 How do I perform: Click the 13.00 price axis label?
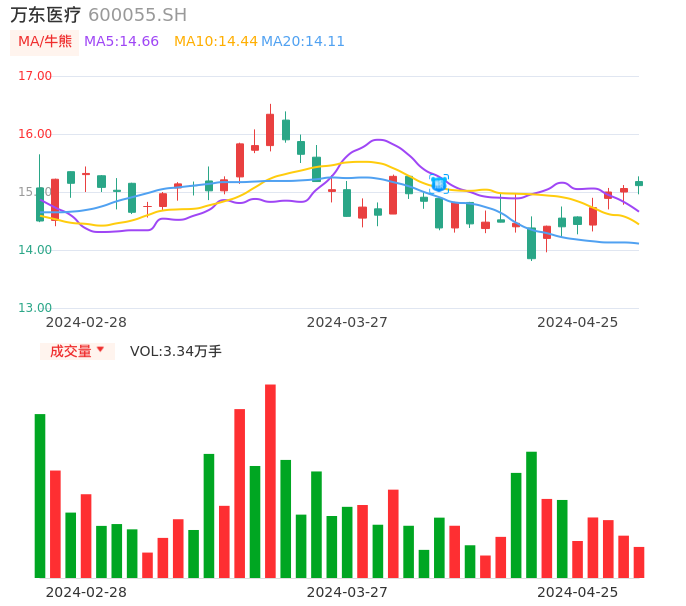[x=35, y=308]
